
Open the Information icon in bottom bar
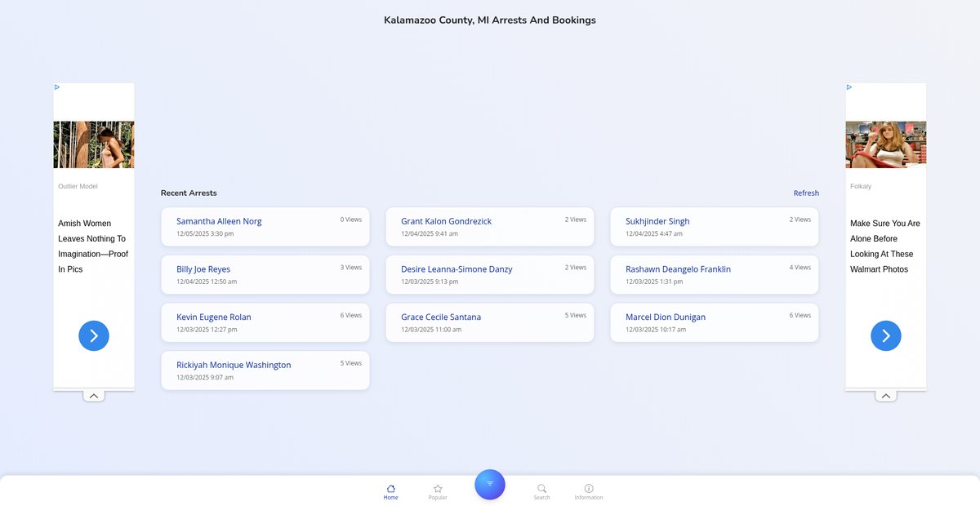(x=589, y=490)
